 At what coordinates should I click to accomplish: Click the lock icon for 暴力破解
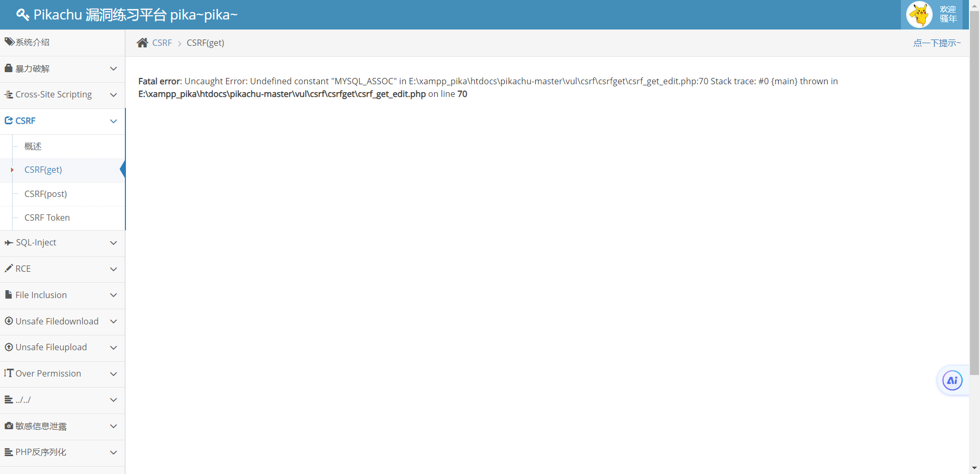[x=8, y=68]
